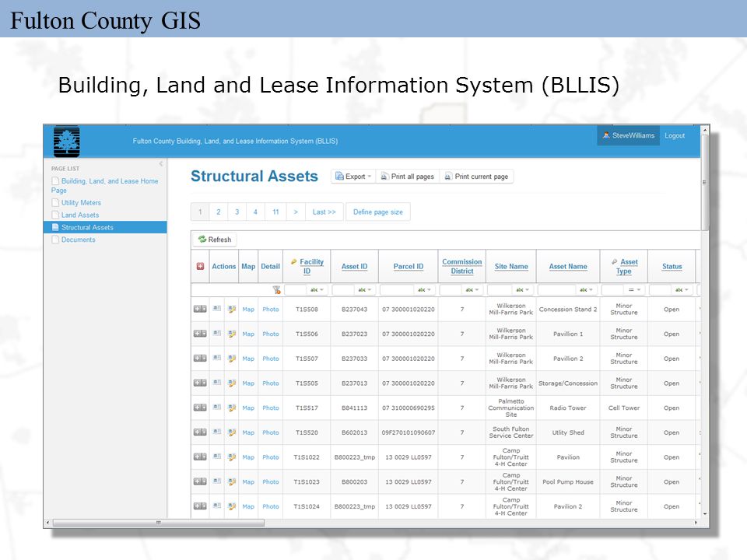Screen dimensions: 747x560
Task: Click the red add-record icon in grid header
Action: tap(200, 266)
